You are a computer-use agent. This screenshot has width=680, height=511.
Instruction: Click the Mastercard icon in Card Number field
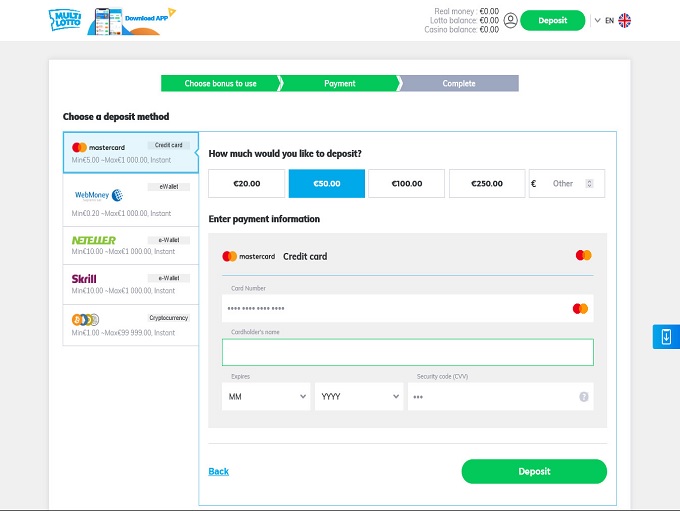click(x=580, y=308)
